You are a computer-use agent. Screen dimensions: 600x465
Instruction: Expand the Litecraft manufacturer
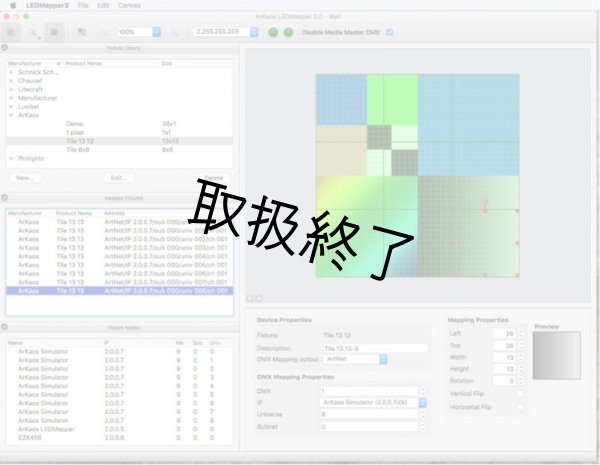point(11,89)
